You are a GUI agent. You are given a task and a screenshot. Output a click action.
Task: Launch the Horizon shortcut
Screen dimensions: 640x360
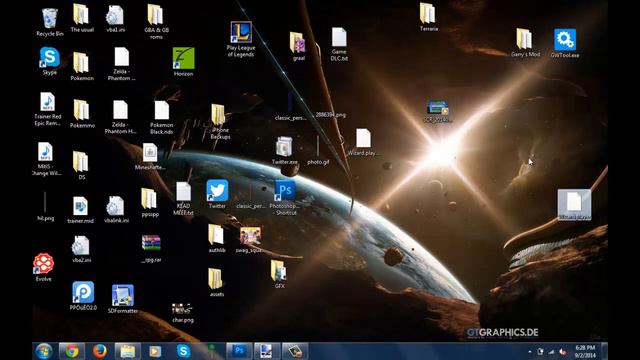point(183,62)
